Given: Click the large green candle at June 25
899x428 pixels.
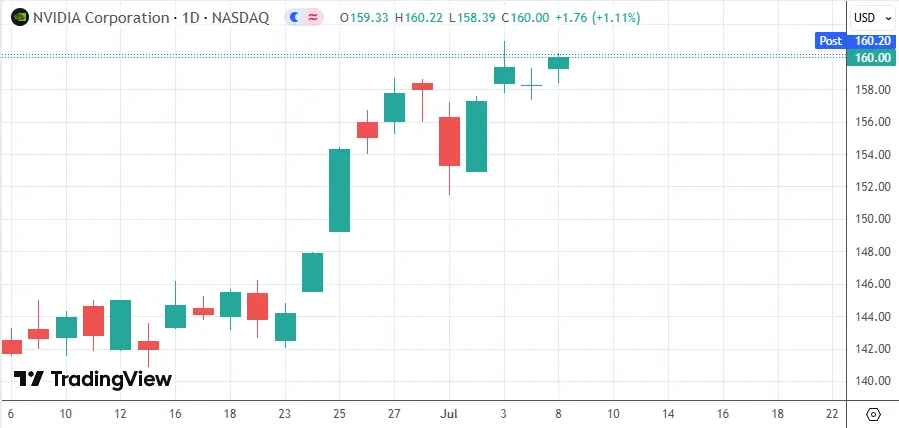Looking at the screenshot, I should [x=339, y=190].
